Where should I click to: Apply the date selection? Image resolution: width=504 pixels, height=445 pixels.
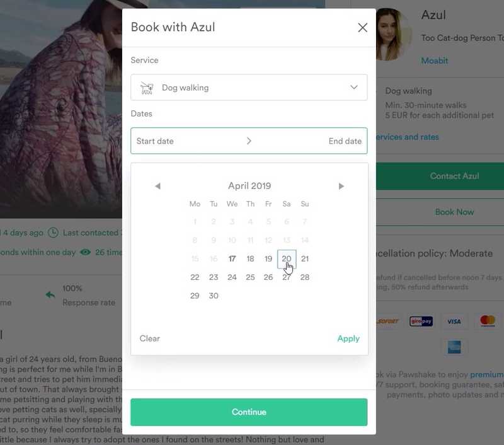[x=348, y=338]
